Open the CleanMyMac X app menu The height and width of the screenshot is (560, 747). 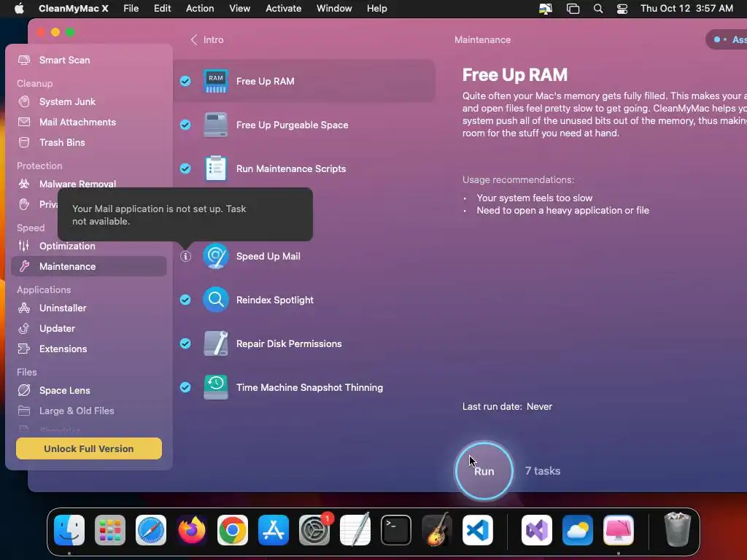pyautogui.click(x=74, y=9)
